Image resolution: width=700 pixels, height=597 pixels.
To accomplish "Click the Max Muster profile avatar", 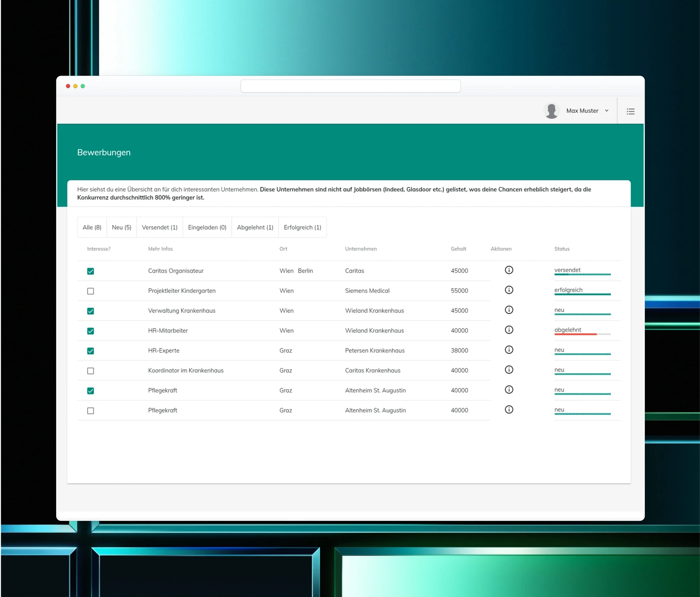I will pos(551,111).
